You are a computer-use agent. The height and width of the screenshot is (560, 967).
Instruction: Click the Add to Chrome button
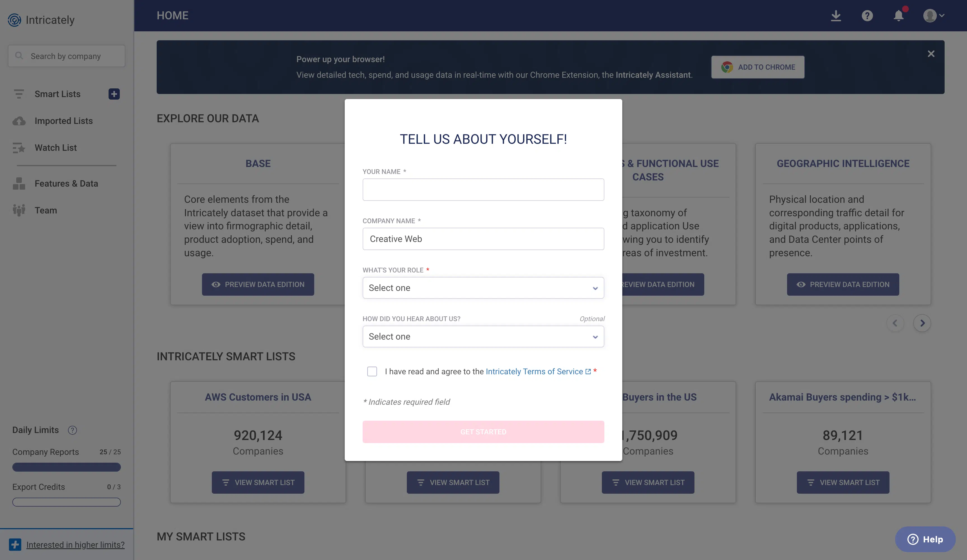758,67
